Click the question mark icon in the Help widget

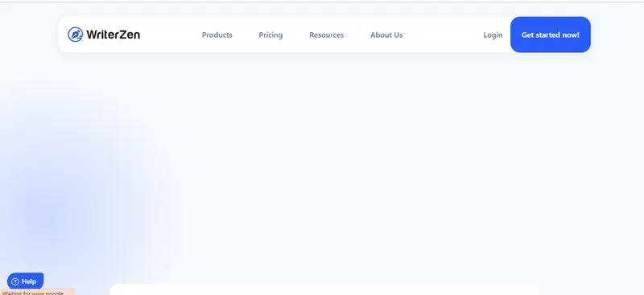[x=15, y=281]
